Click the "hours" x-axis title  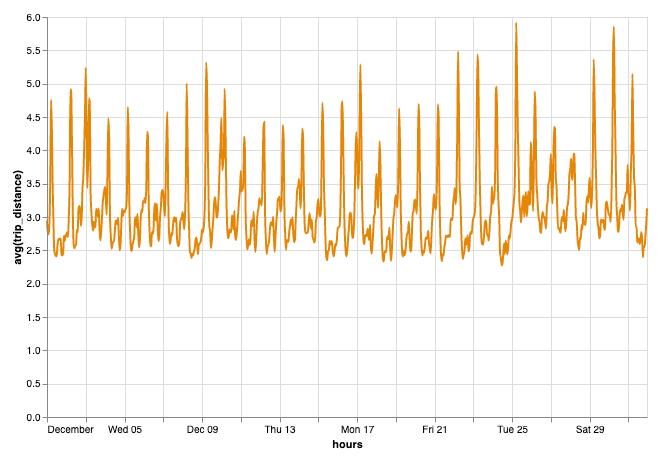click(x=348, y=445)
